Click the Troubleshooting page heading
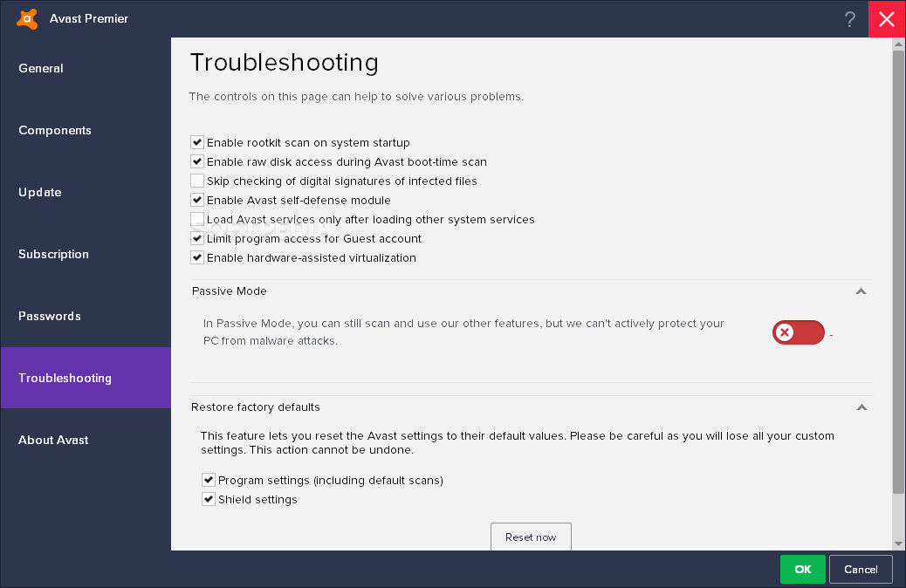This screenshot has height=588, width=906. 285,63
